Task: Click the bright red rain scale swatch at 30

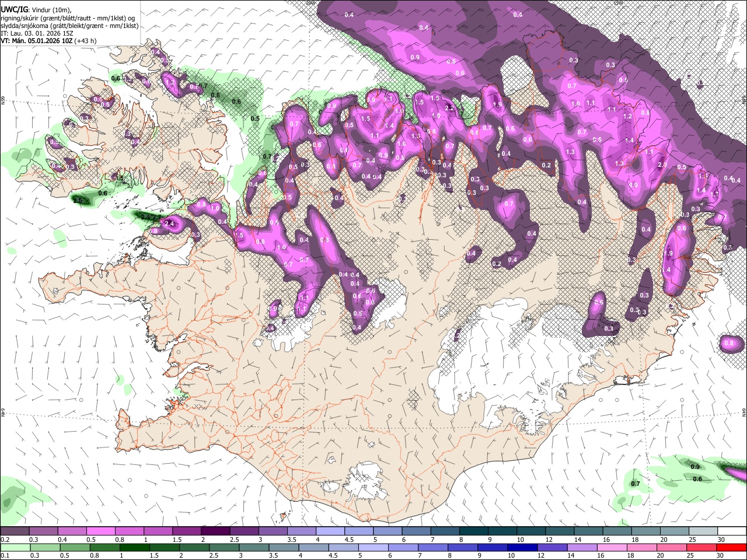Action: 731,547
